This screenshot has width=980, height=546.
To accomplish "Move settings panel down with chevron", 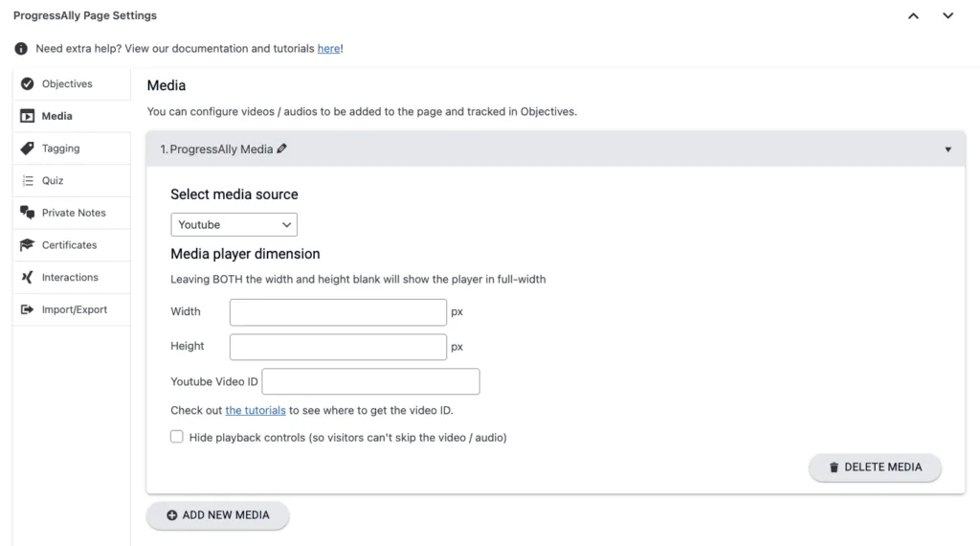I will [x=948, y=16].
